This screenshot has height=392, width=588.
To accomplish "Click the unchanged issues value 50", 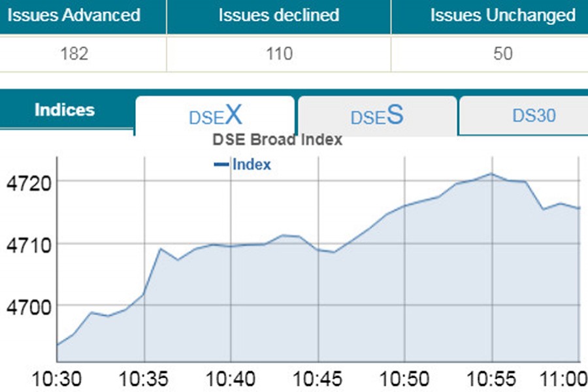I will pos(503,54).
